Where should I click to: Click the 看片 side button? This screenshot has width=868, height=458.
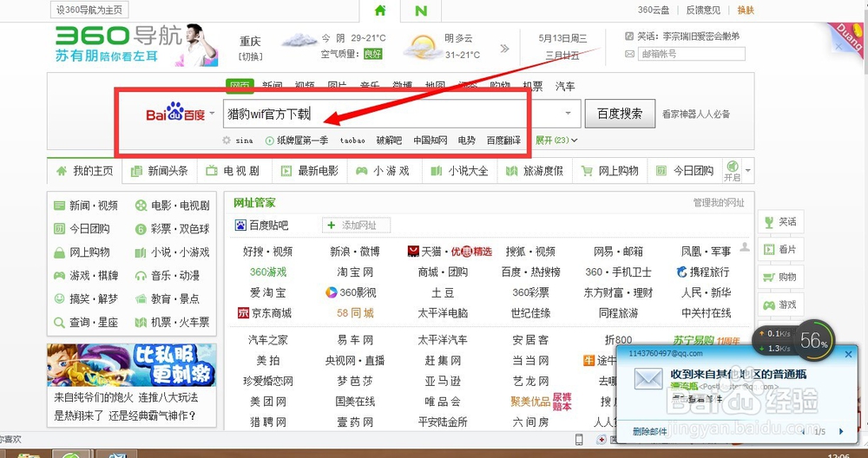[x=780, y=250]
